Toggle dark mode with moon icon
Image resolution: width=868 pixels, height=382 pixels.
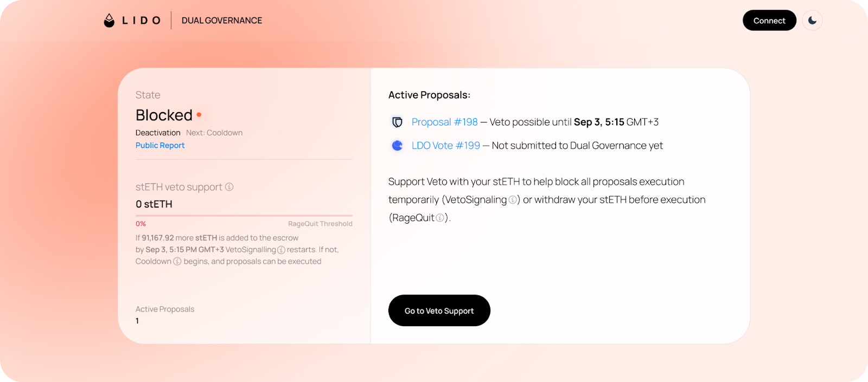pos(812,21)
